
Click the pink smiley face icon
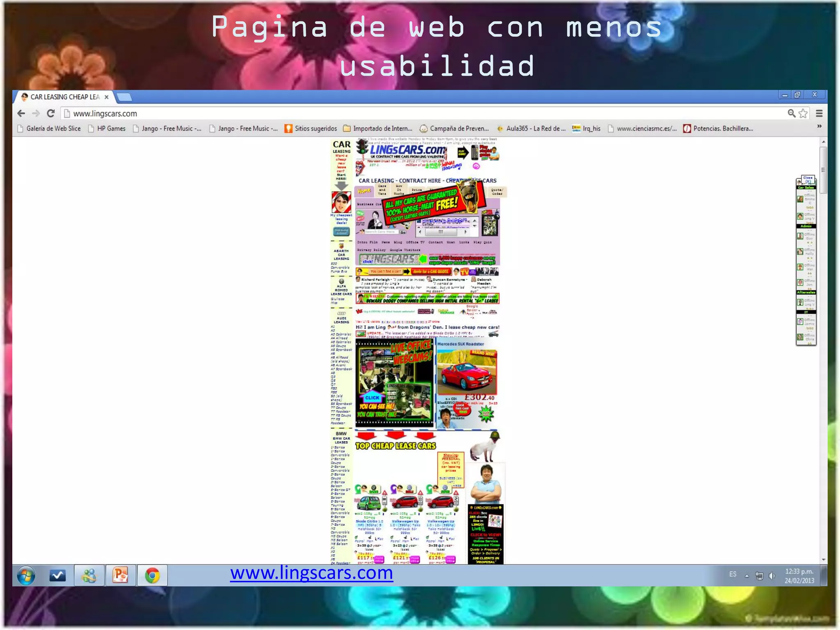[x=476, y=166]
